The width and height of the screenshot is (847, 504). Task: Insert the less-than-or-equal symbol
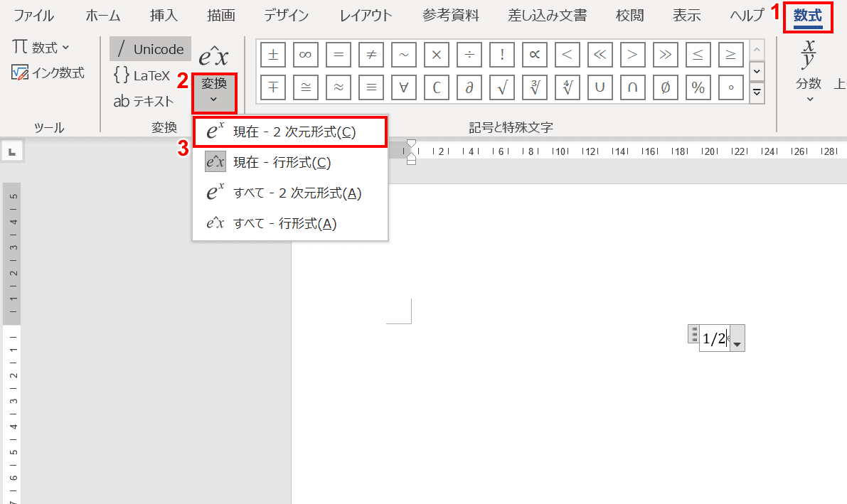pos(698,55)
